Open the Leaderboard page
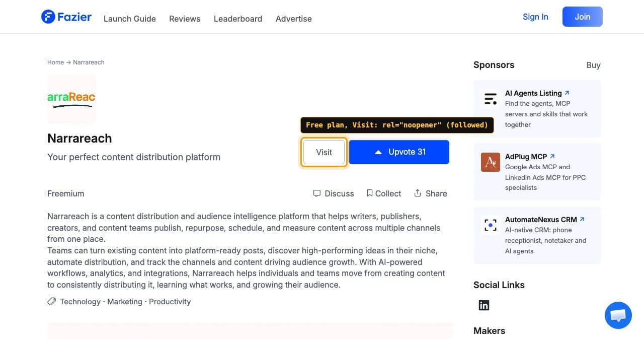Image resolution: width=644 pixels, height=339 pixels. pyautogui.click(x=238, y=19)
